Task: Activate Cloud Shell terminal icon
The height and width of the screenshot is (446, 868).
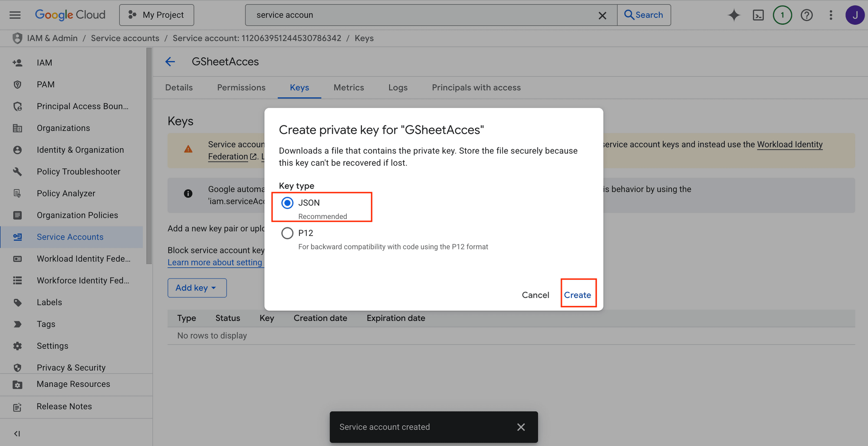Action: [758, 15]
